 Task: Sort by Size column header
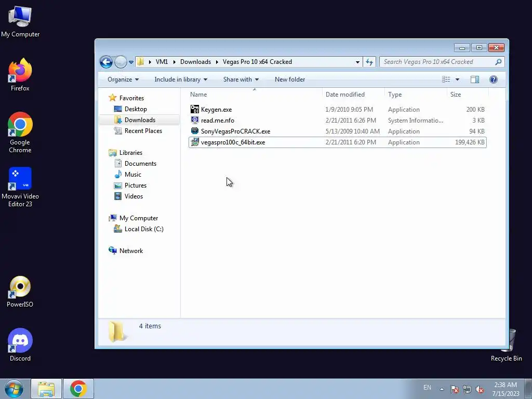(x=455, y=95)
